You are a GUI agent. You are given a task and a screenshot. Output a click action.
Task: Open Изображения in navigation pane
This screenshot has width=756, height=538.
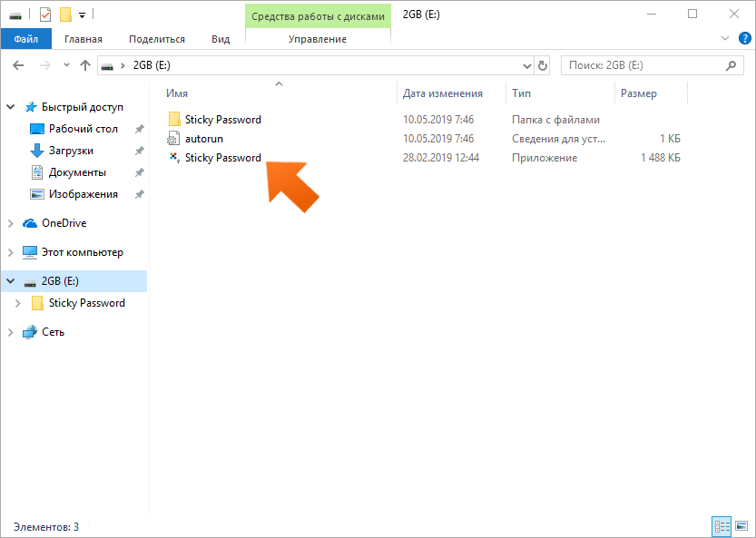83,194
